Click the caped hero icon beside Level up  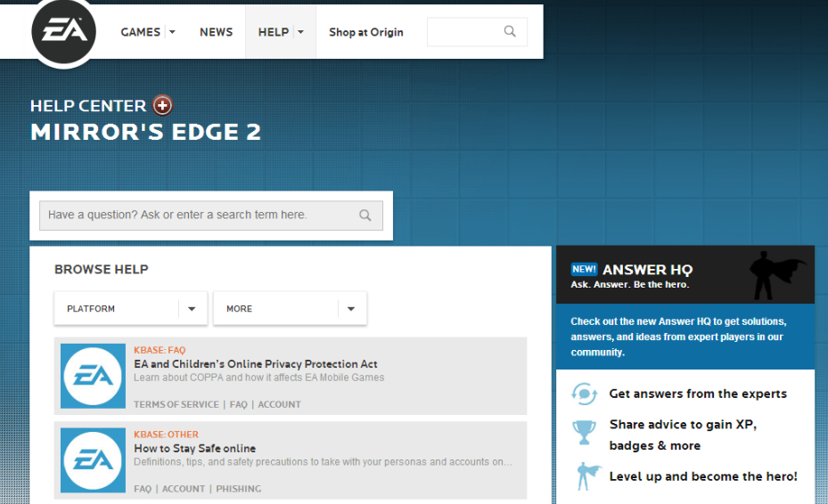tap(587, 476)
